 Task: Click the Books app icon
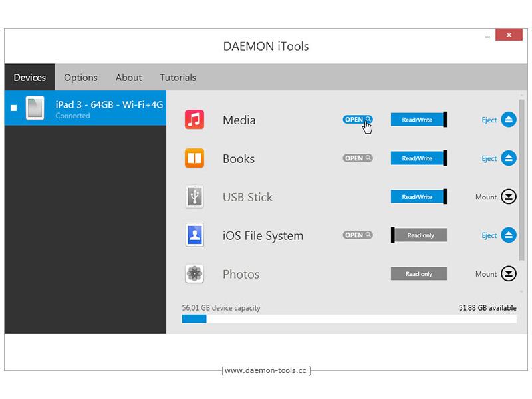click(x=194, y=158)
